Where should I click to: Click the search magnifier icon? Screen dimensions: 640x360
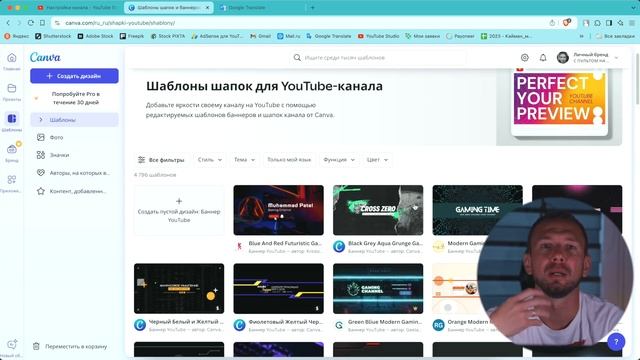tap(297, 58)
